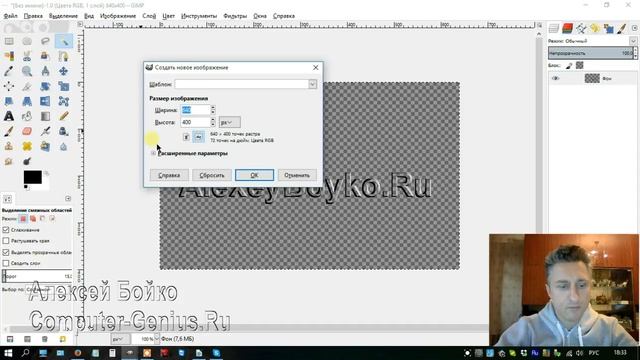Image resolution: width=640 pixels, height=360 pixels.
Task: Select the Rectangle Select tool in toolbox
Action: pyautogui.click(x=9, y=41)
